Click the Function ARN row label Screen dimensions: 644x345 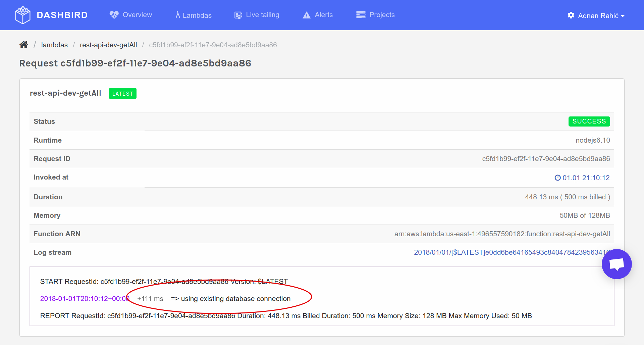point(57,234)
